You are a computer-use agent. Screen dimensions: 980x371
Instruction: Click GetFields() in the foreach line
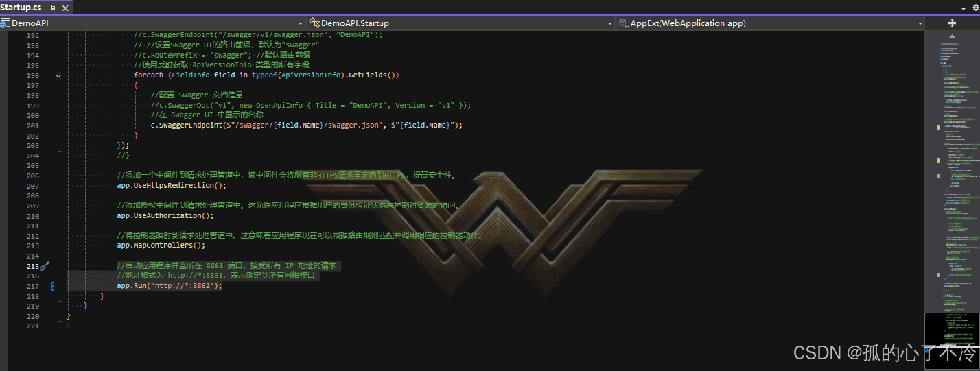[373, 75]
